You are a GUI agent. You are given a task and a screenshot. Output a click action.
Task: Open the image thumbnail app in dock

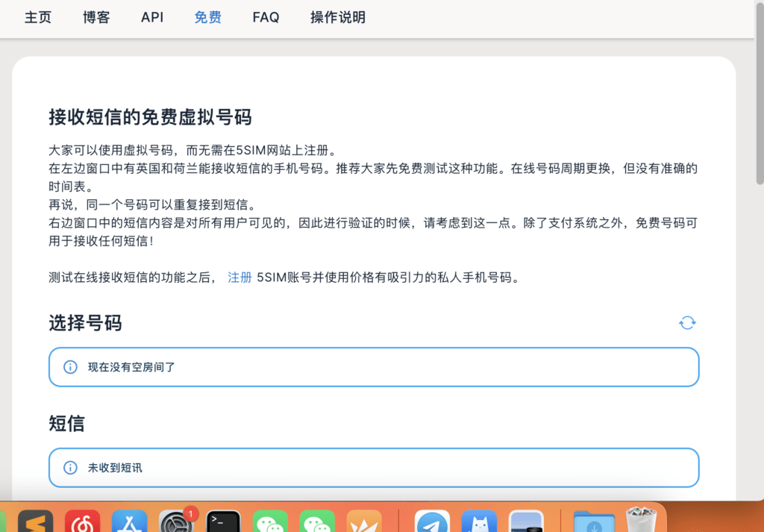point(526,521)
